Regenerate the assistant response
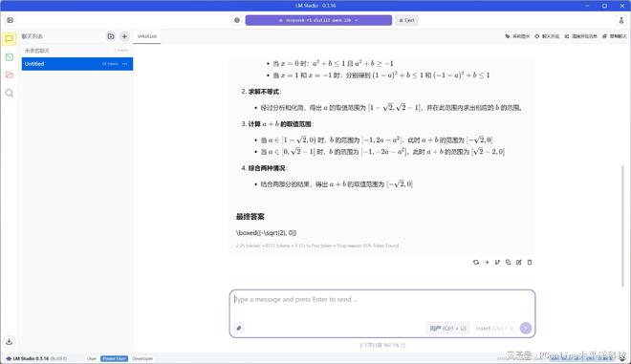The height and width of the screenshot is (364, 631). 476,262
